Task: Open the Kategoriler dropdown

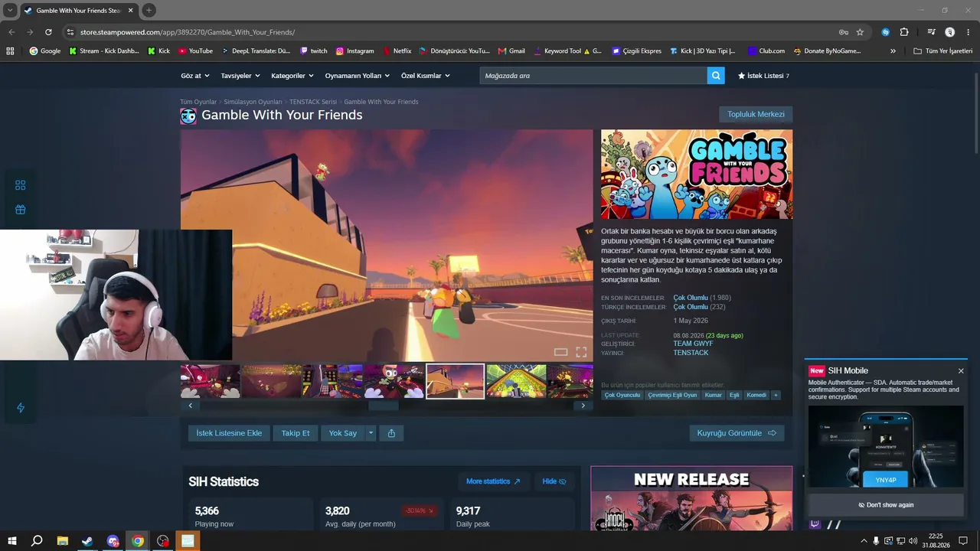Action: (x=292, y=76)
